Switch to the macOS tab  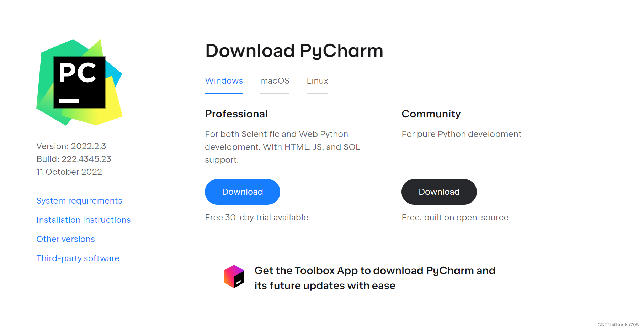[x=275, y=81]
